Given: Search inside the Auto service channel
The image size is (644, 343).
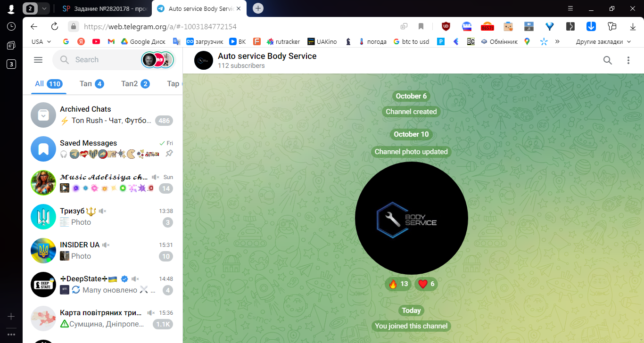Looking at the screenshot, I should coord(608,60).
